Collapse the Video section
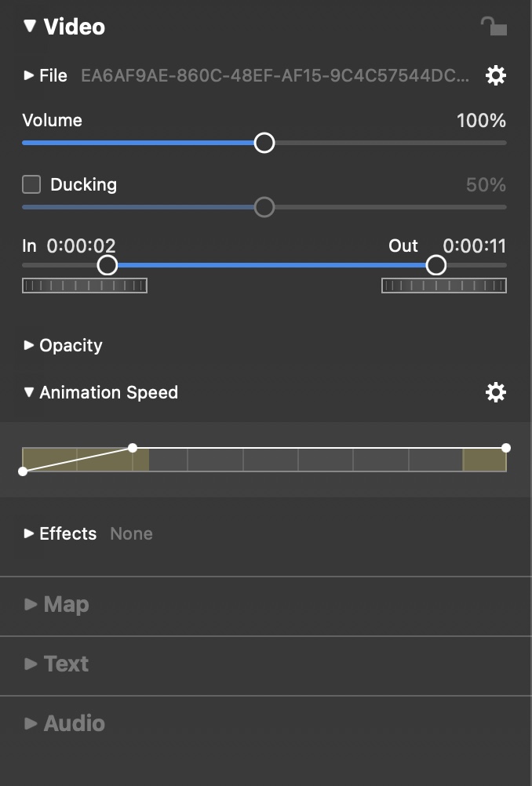 coord(30,26)
